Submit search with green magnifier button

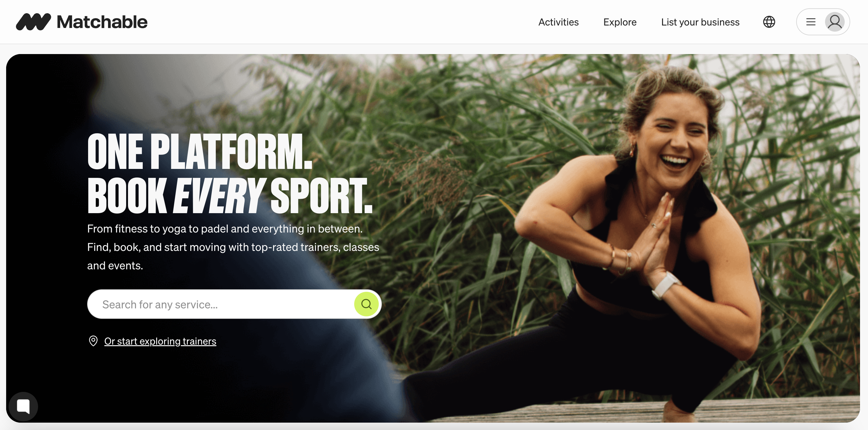366,304
